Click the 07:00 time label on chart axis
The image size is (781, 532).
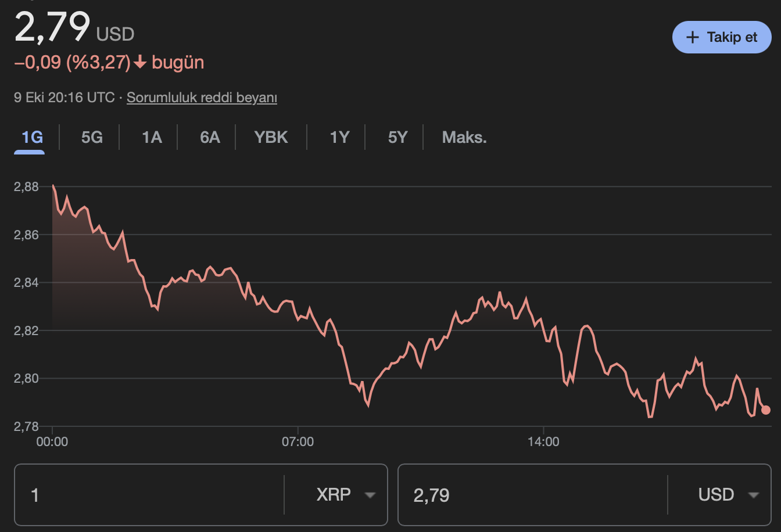[x=298, y=442]
